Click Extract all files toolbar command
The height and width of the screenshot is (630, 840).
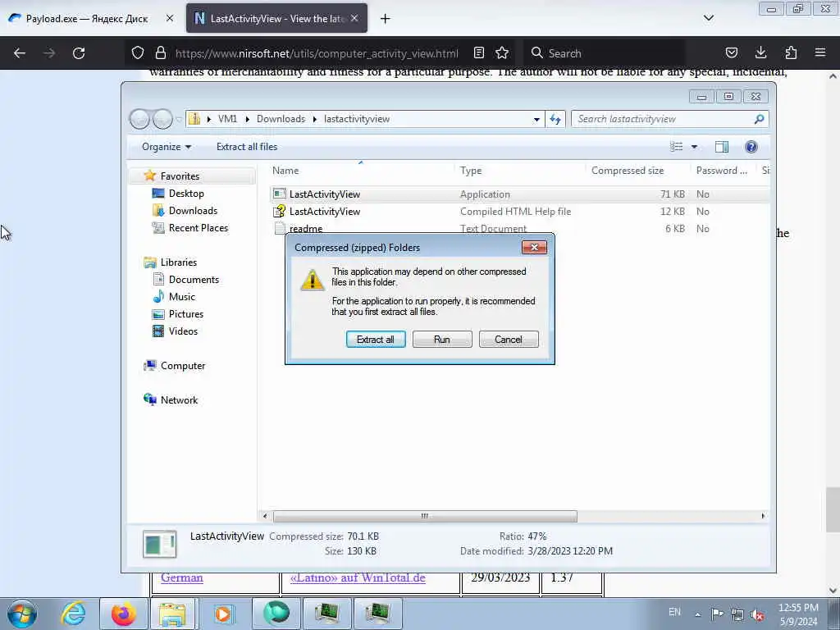coord(247,147)
